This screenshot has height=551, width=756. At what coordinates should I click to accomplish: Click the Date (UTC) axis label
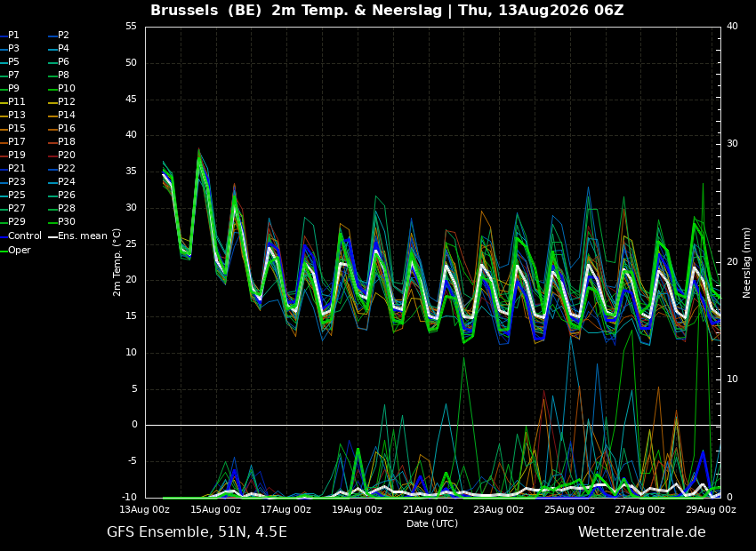tap(432, 523)
